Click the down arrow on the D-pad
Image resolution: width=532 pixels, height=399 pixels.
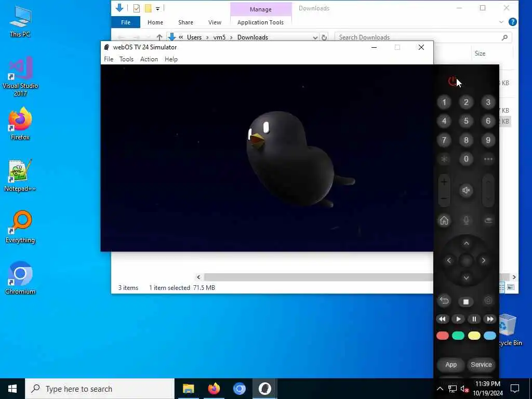point(466,278)
